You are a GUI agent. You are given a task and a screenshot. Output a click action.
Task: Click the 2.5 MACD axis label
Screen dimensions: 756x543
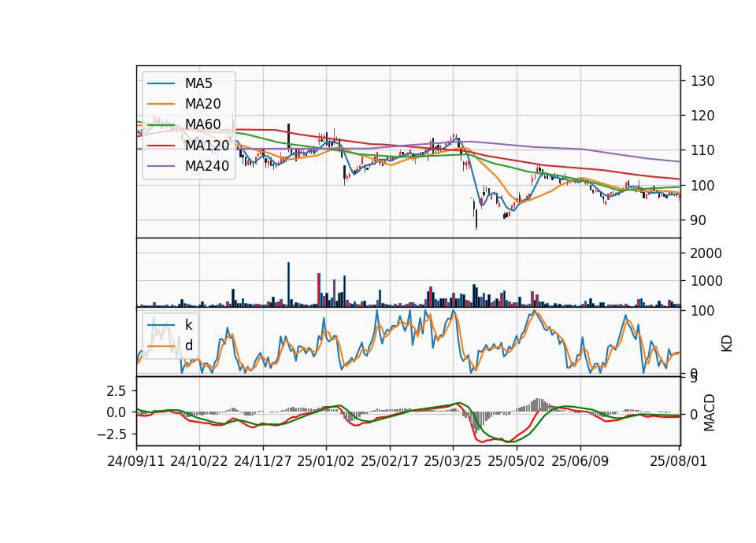pos(117,391)
